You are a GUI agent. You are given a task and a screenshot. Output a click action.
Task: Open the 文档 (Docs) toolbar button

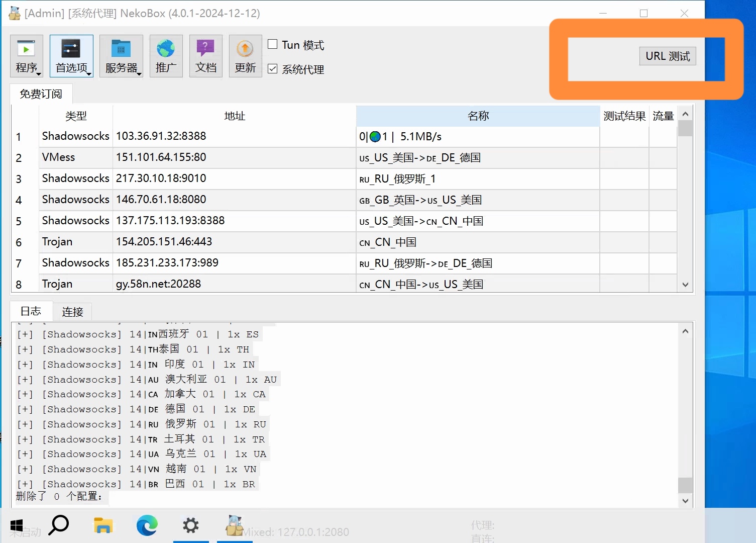(x=205, y=56)
